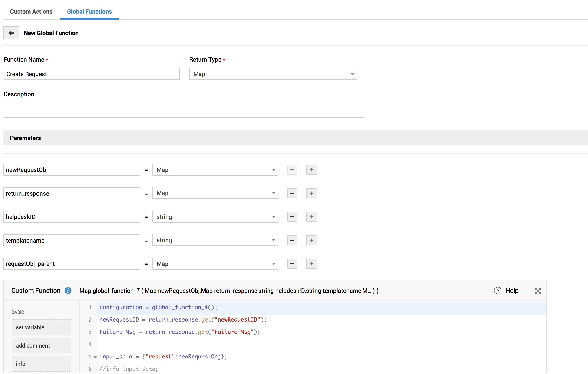Select the Global Functions tab
Image resolution: width=588 pixels, height=374 pixels.
[x=89, y=11]
